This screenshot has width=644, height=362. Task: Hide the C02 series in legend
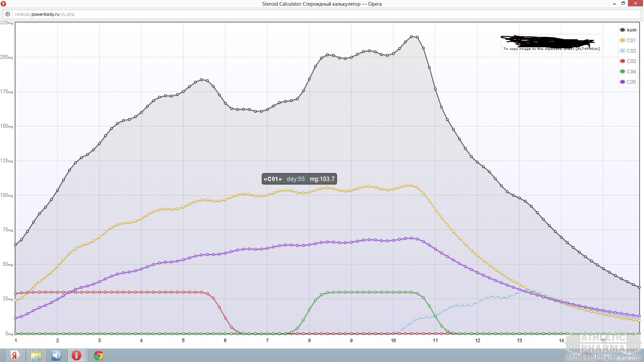pos(628,51)
